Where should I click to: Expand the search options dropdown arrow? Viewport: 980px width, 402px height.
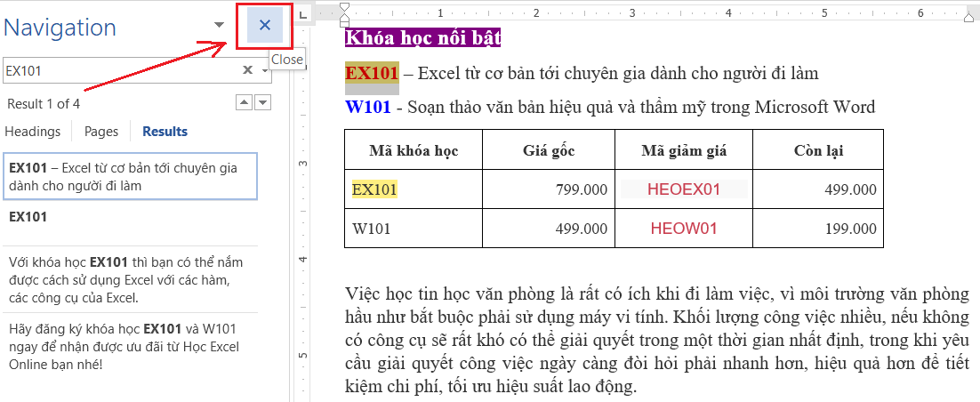pos(264,70)
